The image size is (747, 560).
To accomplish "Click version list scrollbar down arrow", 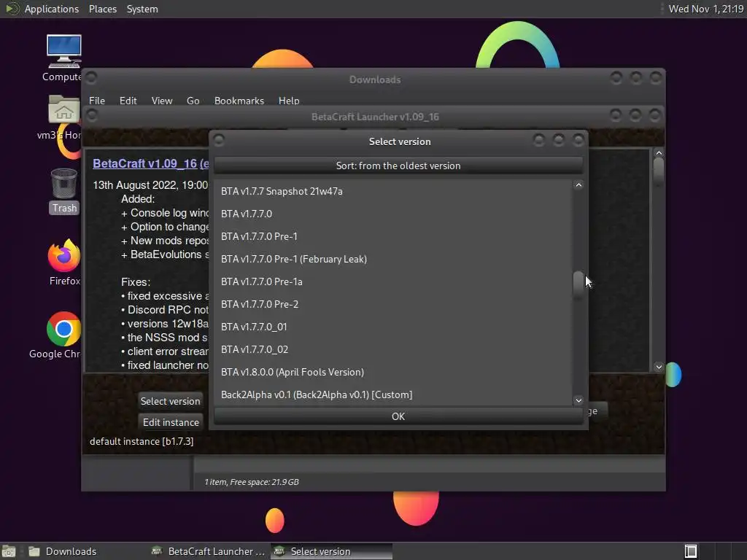I will (x=578, y=400).
